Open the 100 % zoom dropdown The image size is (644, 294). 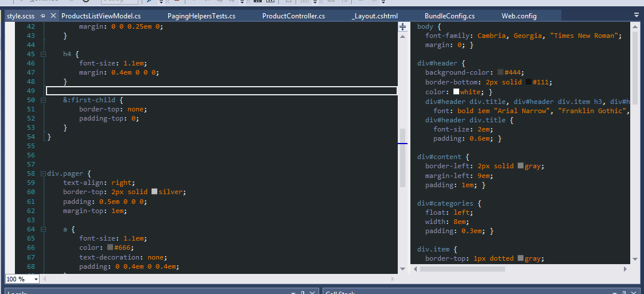point(36,279)
